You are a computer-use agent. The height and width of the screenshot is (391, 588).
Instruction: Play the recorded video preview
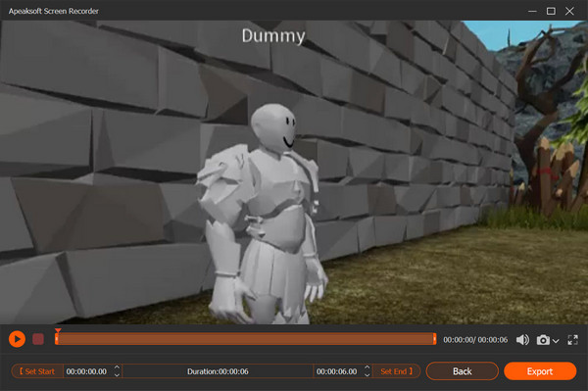pyautogui.click(x=17, y=339)
